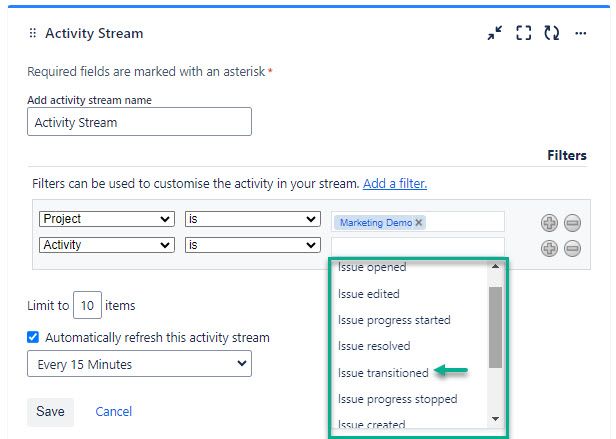This screenshot has width=616, height=439.
Task: Select Issue edited from activity list
Action: [x=368, y=294]
